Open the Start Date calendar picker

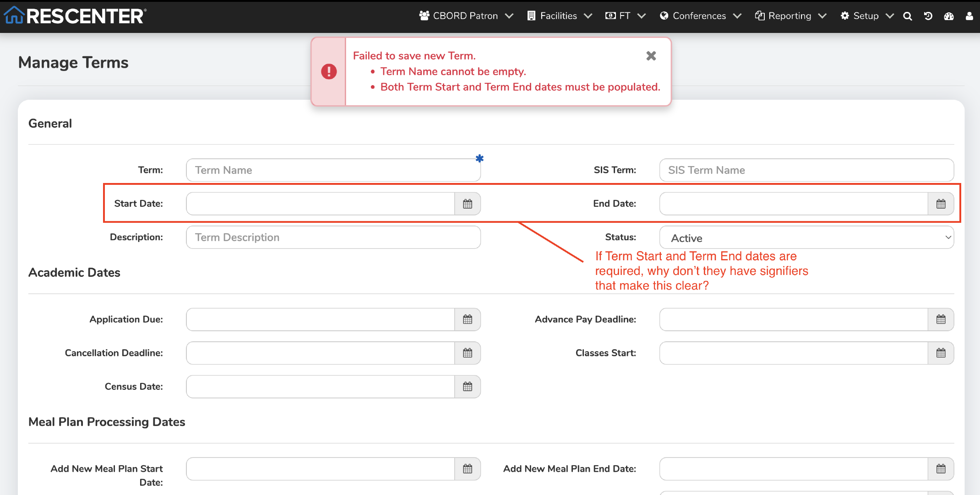coord(467,204)
